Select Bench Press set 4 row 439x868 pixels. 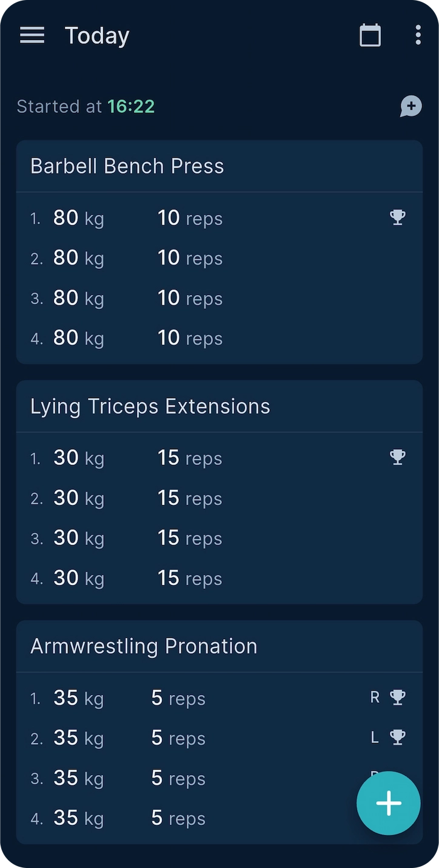point(182,338)
